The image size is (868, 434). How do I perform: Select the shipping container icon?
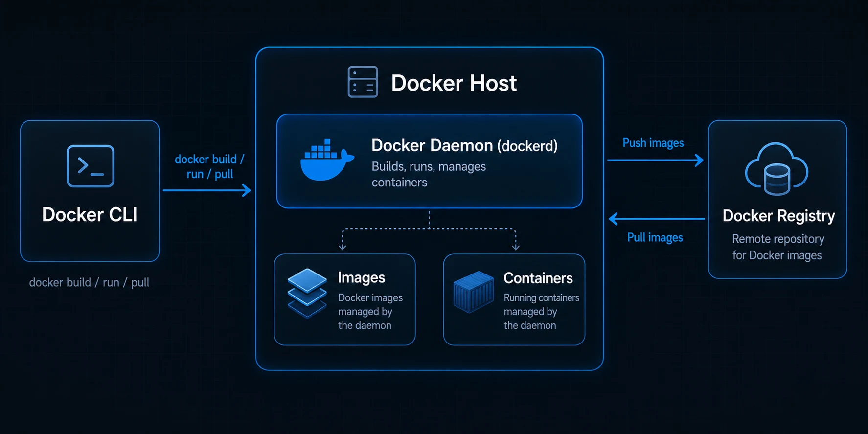pos(474,292)
